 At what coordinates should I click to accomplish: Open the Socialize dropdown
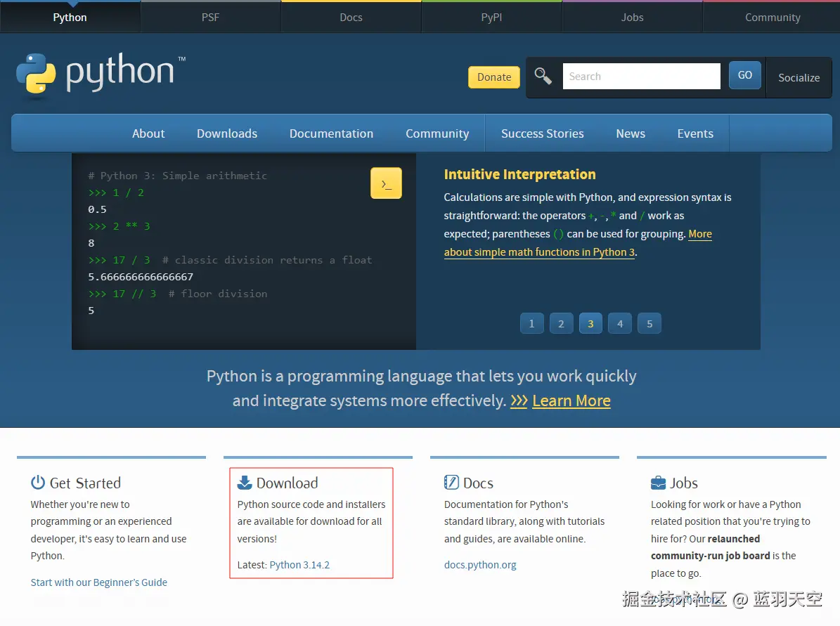click(799, 78)
